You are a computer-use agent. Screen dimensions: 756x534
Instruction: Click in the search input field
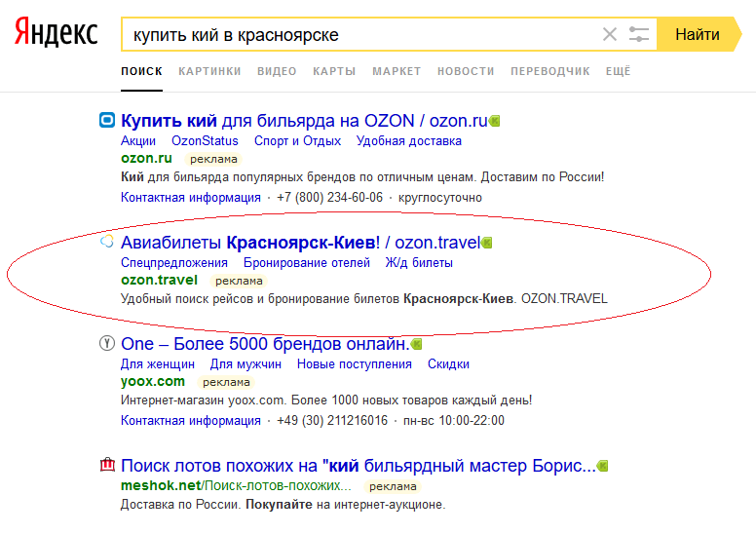(361, 34)
